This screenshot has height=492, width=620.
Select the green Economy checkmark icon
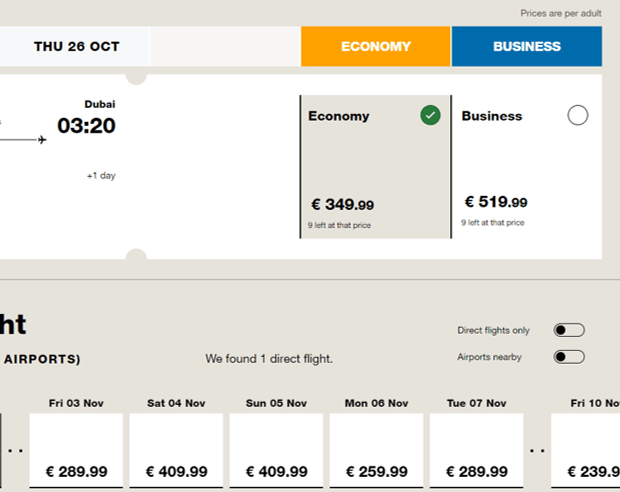(430, 116)
